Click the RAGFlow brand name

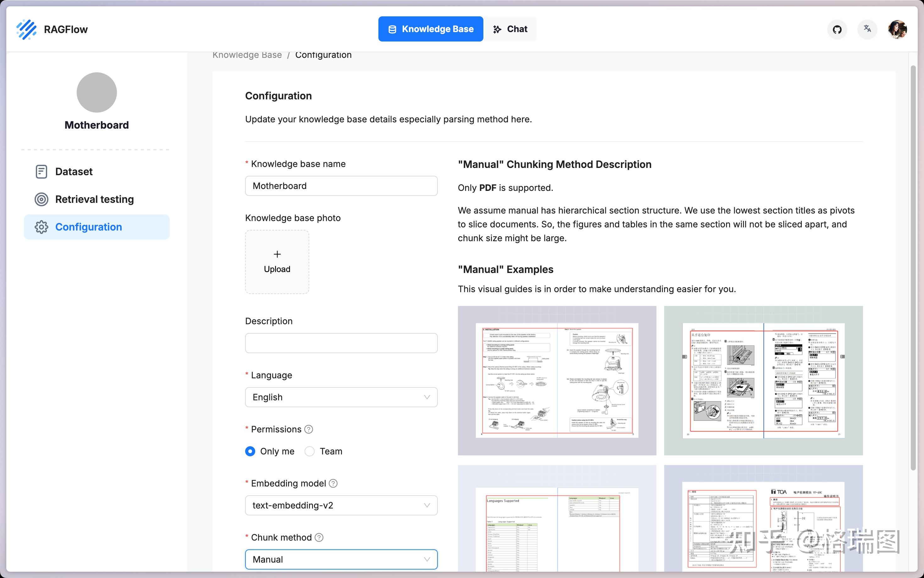pyautogui.click(x=66, y=30)
